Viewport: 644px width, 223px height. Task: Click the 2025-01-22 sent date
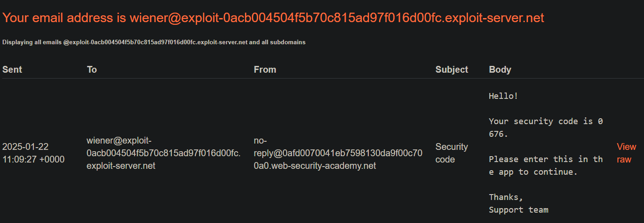[x=25, y=147]
